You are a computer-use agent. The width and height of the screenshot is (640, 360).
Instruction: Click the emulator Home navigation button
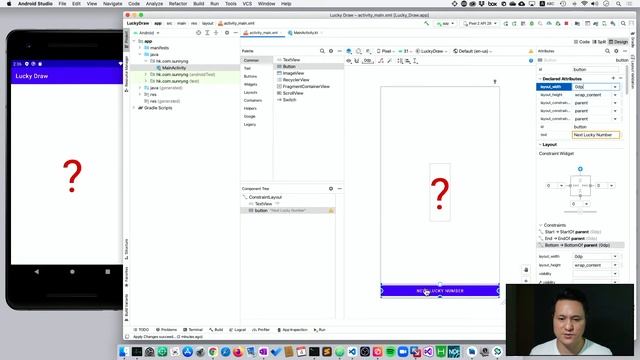point(72,271)
